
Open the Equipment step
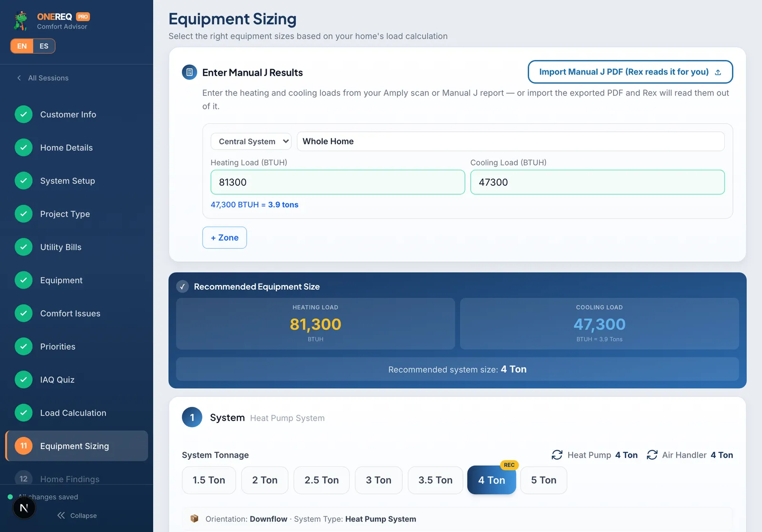coord(77,280)
